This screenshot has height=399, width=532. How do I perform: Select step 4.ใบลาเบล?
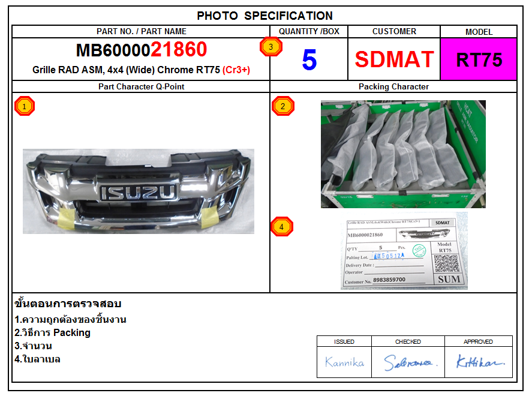click(x=37, y=359)
